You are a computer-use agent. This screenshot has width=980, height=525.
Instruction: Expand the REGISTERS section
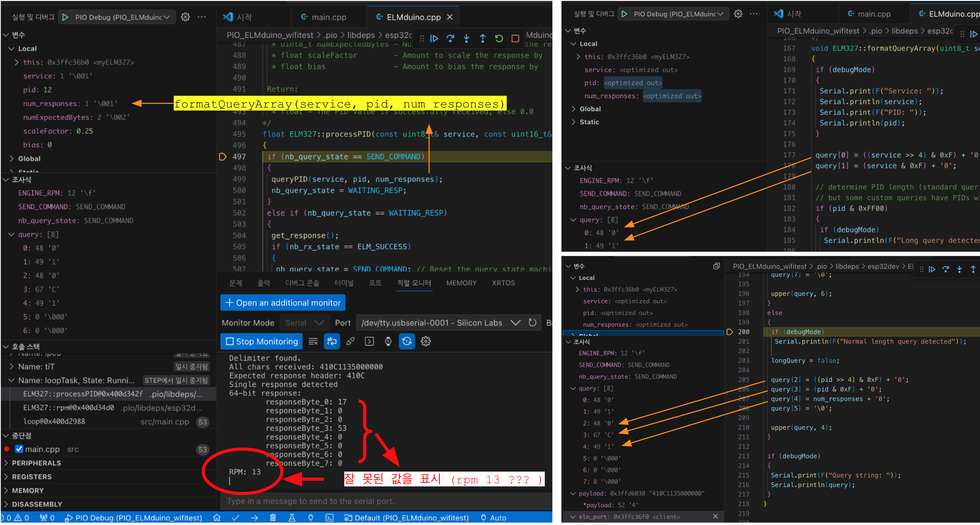tap(31, 477)
